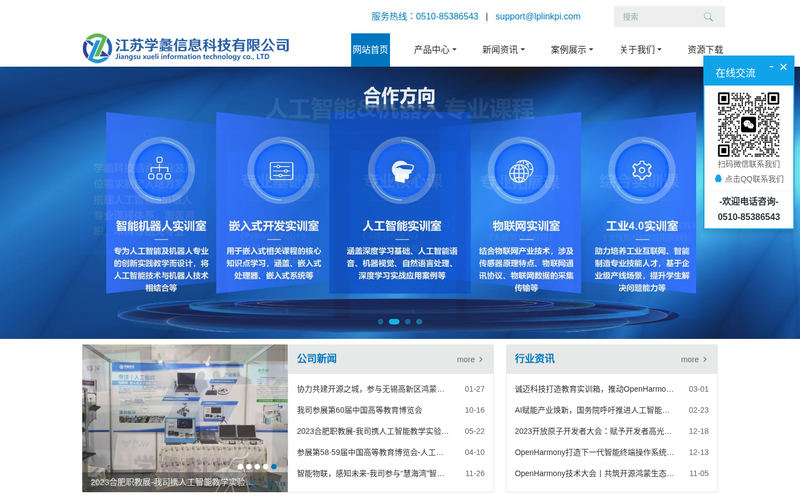
Task: Click the 智能机器人实训室 card title
Action: 161,226
